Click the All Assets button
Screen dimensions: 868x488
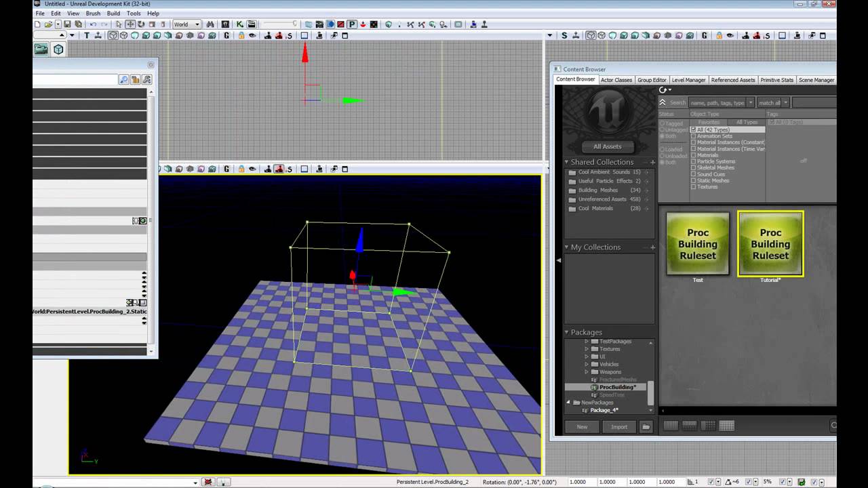(x=608, y=146)
